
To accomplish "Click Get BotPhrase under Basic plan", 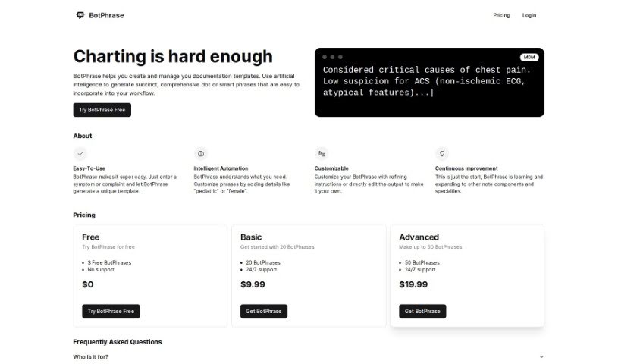I will coord(263,311).
